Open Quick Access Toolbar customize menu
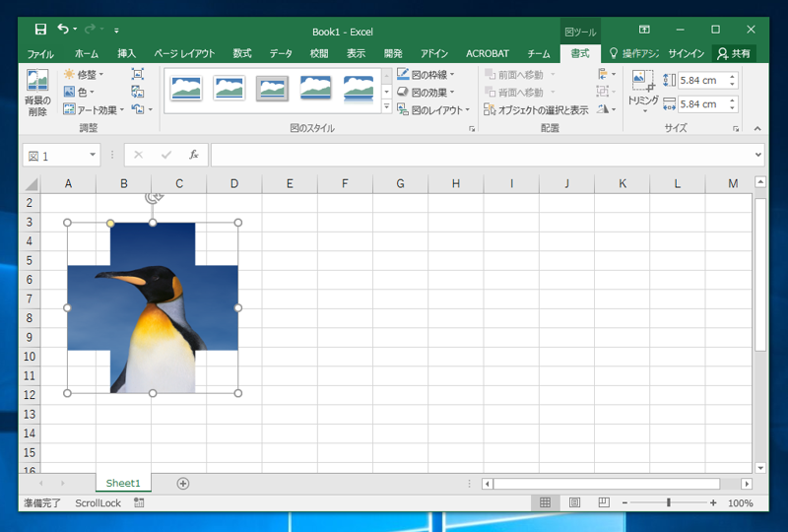Image resolution: width=788 pixels, height=532 pixels. pyautogui.click(x=116, y=31)
